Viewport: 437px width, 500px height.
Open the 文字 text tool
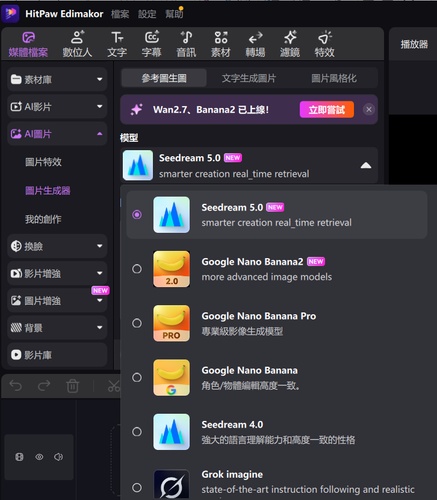117,44
